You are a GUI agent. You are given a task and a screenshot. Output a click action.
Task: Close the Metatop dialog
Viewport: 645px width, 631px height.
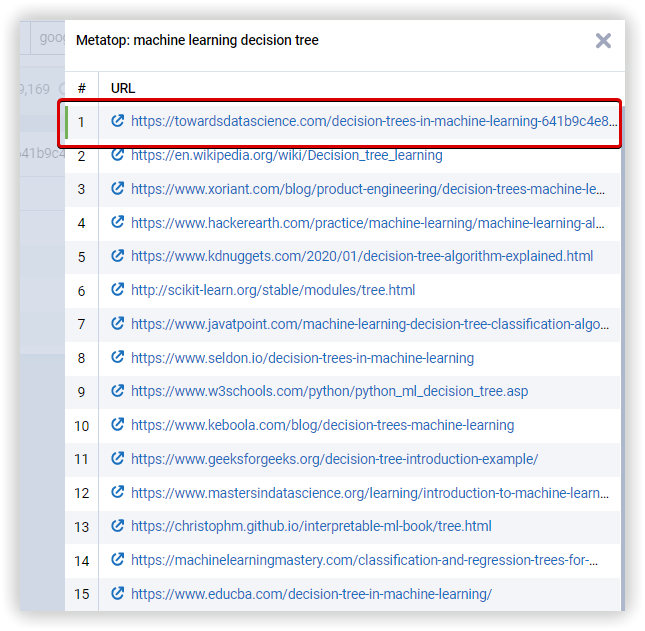603,41
